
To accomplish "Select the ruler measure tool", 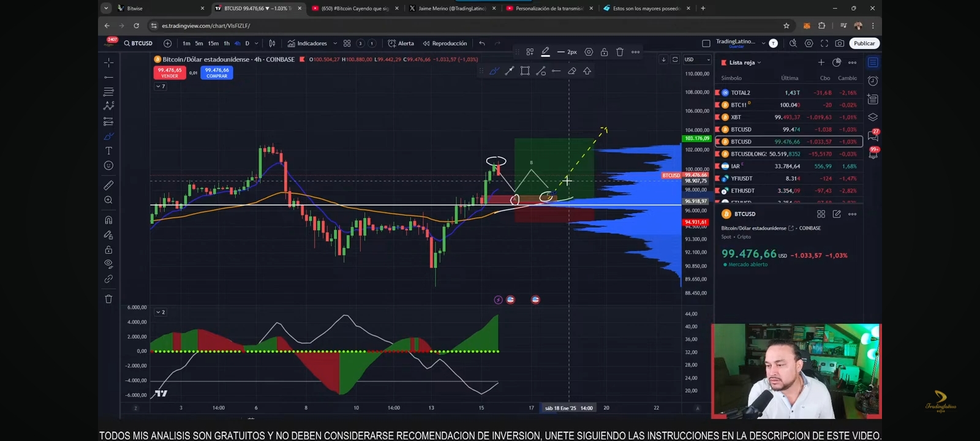I will click(x=108, y=185).
